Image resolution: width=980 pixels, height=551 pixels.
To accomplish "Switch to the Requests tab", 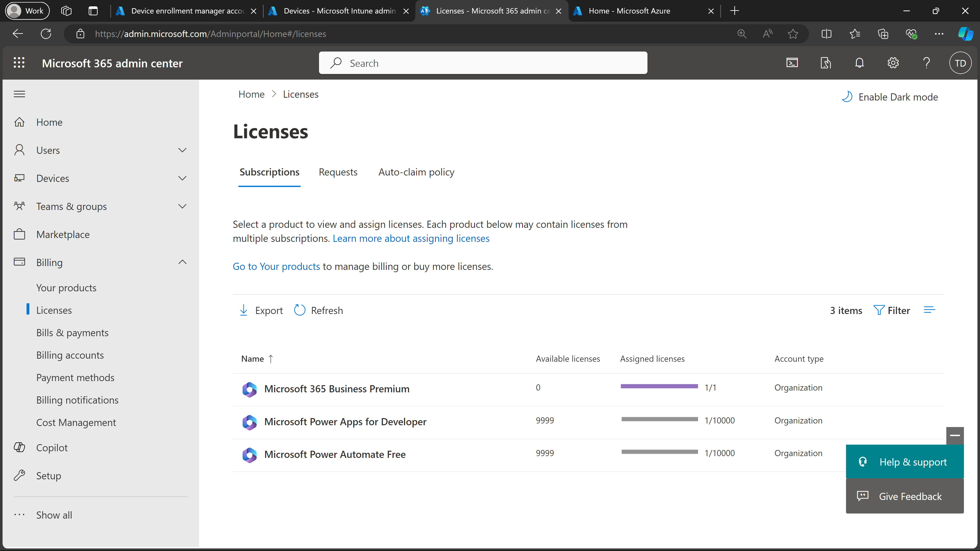I will coord(338,172).
